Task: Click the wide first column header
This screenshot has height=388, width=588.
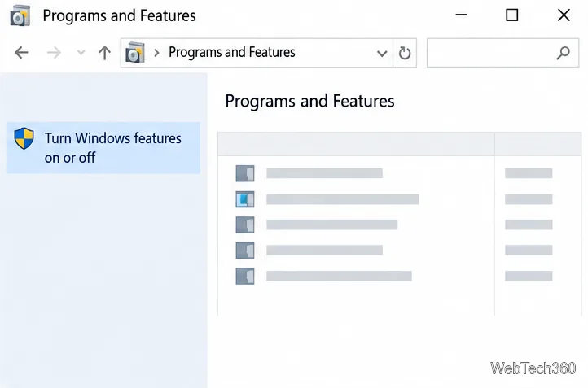Action: (x=356, y=144)
